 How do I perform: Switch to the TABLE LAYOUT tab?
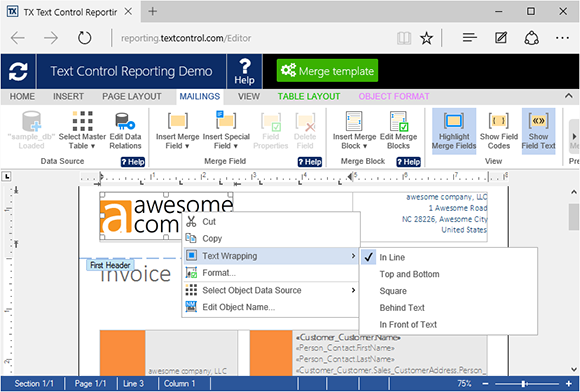[309, 97]
